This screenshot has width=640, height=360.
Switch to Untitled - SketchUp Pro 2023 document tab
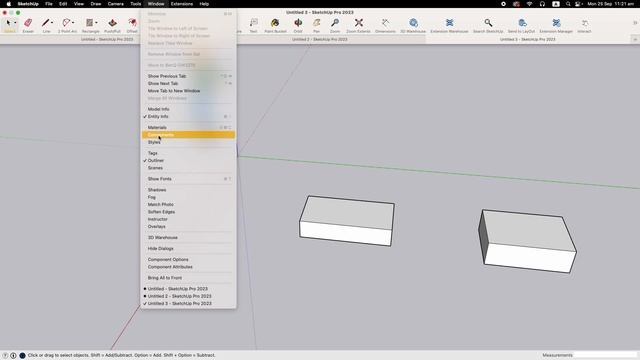(x=107, y=39)
